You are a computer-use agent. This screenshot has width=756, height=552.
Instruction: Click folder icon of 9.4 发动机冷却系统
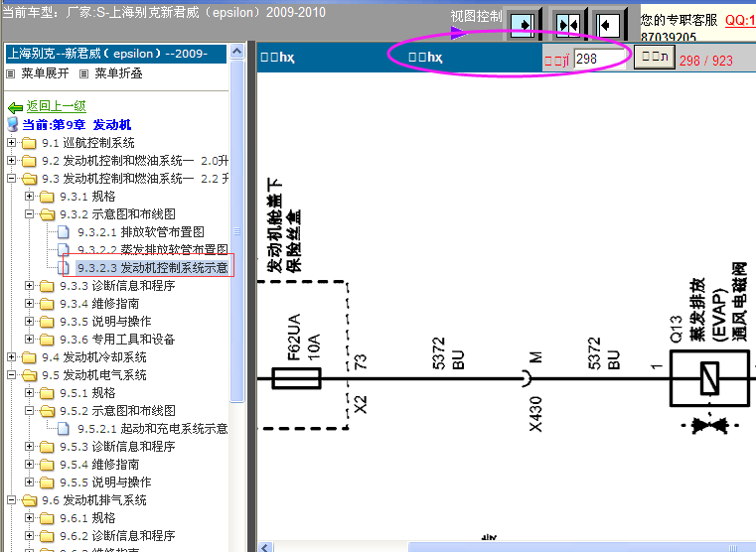[29, 357]
